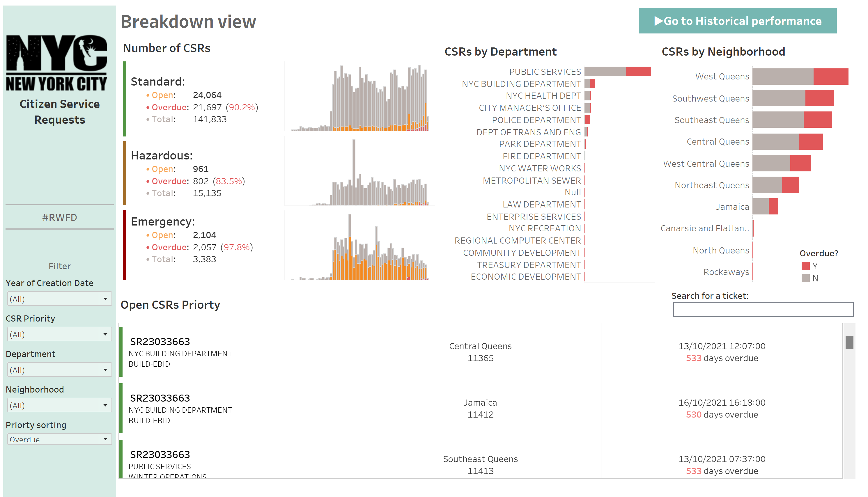Click Emergency overdue percentage 97.8%
Image resolution: width=868 pixels, height=497 pixels.
click(236, 247)
